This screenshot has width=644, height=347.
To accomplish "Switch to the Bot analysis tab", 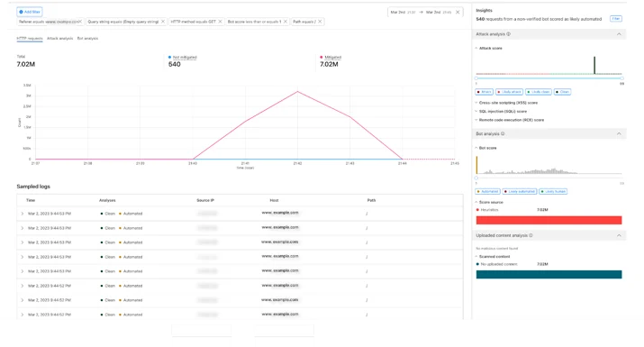I will pos(87,38).
